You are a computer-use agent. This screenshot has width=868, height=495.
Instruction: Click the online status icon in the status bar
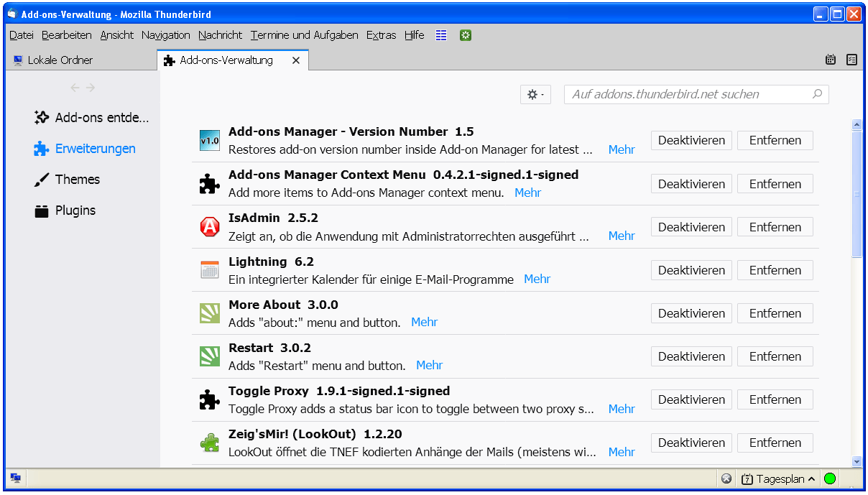pyautogui.click(x=15, y=478)
